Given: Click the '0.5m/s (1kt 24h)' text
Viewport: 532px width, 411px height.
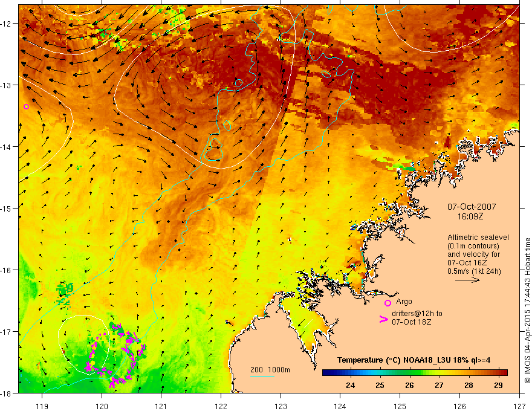Looking at the screenshot, I should tap(474, 271).
